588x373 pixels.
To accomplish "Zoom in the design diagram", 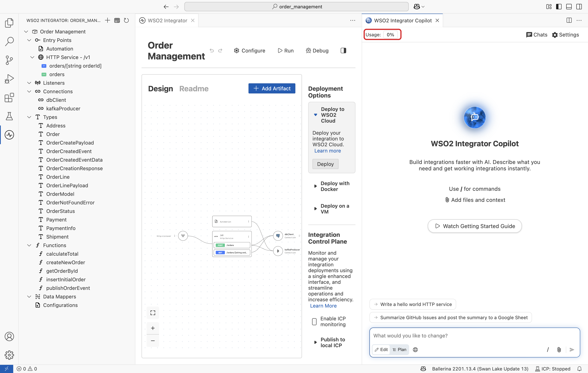I will pyautogui.click(x=153, y=328).
